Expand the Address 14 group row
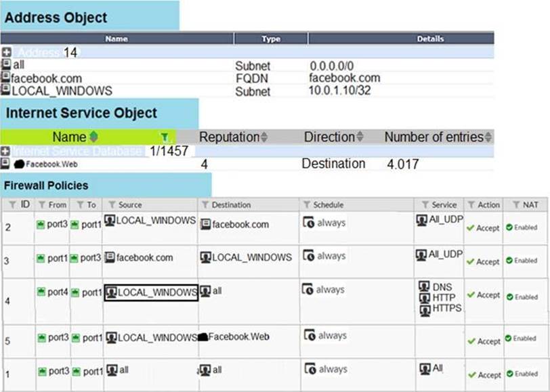Screen dimensions: 550x392 [6, 52]
